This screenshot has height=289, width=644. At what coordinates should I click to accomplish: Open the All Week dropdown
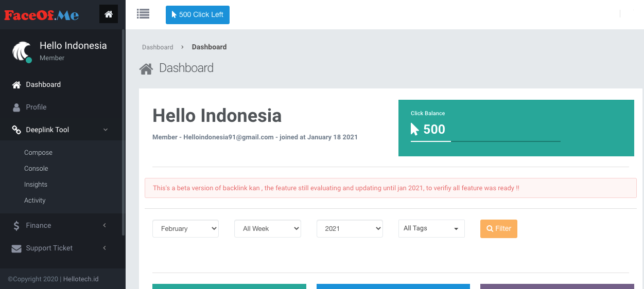267,229
